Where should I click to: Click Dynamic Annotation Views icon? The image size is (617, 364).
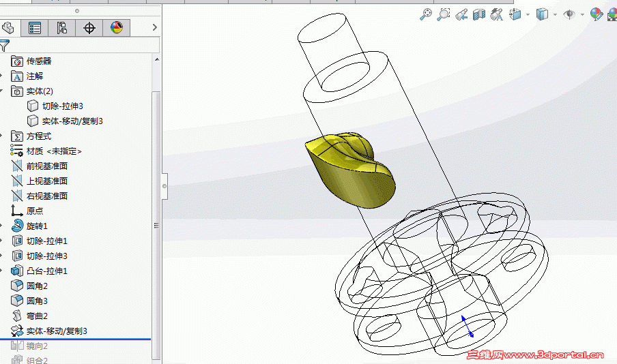point(497,15)
